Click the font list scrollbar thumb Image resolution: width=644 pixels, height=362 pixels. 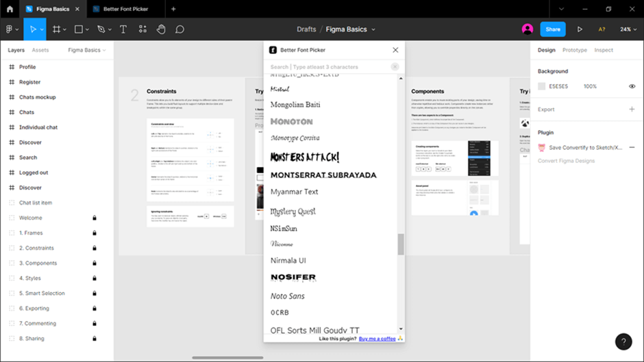point(401,244)
